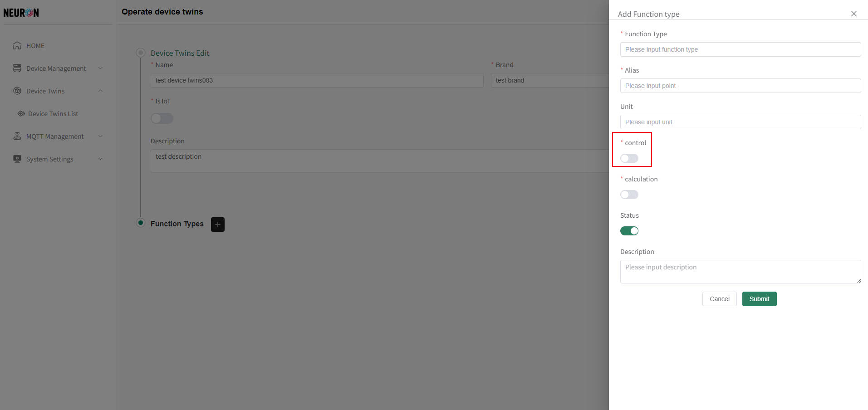Click the Device Twins sidebar icon
The width and height of the screenshot is (868, 410).
(17, 91)
